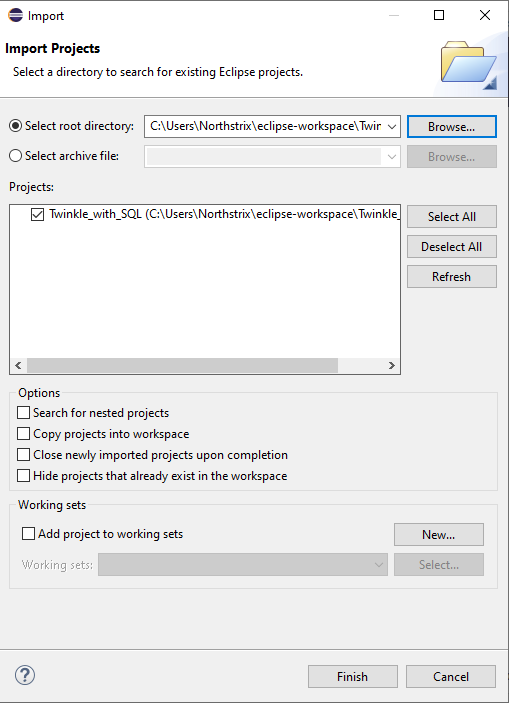The width and height of the screenshot is (509, 703).
Task: Browse for the root directory
Action: (452, 126)
